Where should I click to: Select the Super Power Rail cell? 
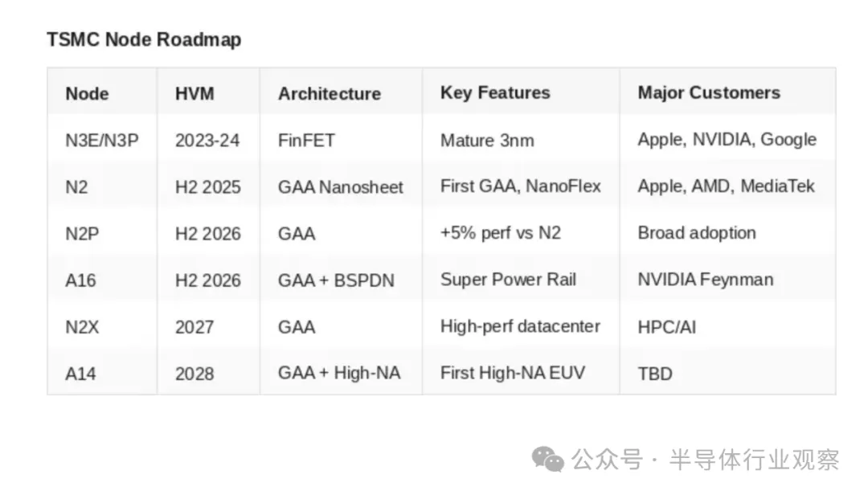pos(508,280)
